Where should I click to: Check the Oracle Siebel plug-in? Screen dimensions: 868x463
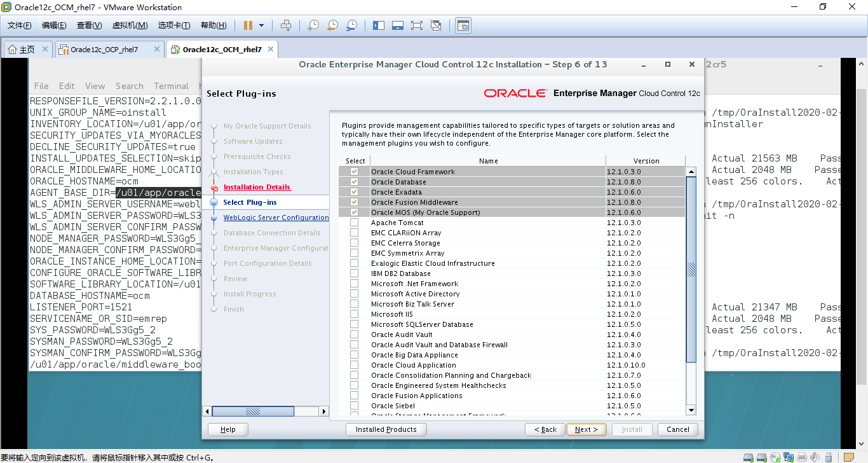(x=354, y=406)
